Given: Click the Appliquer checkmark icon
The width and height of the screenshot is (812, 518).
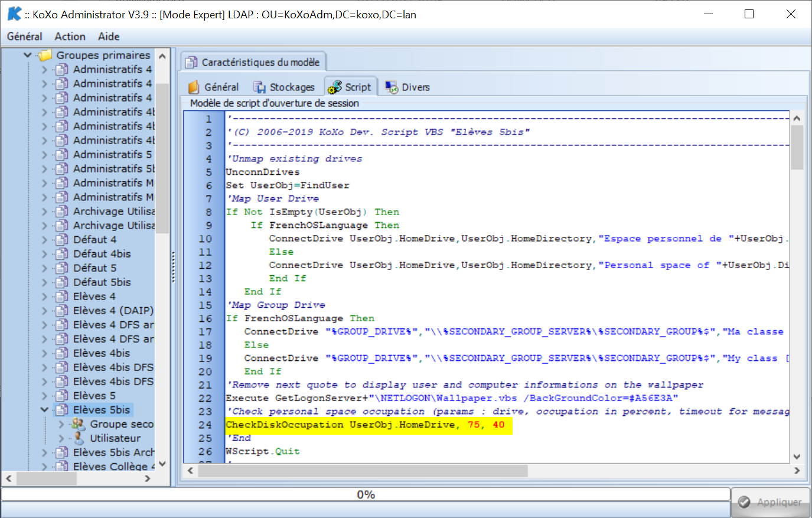Looking at the screenshot, I should (744, 502).
